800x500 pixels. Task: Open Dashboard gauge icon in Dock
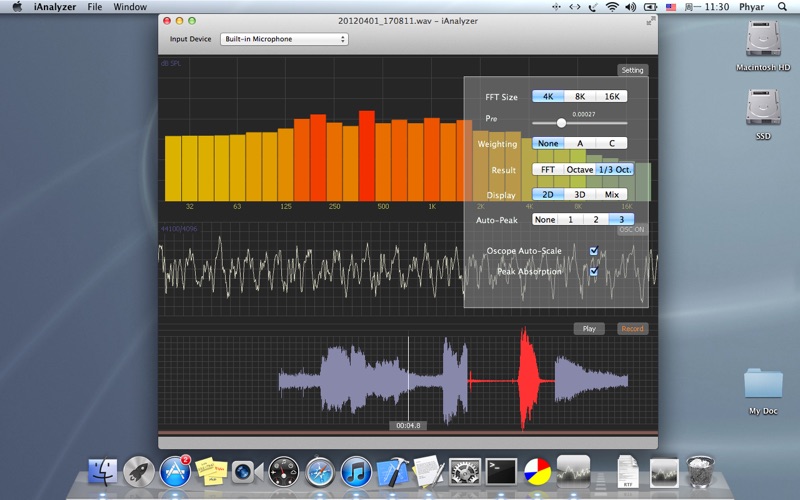tap(284, 471)
